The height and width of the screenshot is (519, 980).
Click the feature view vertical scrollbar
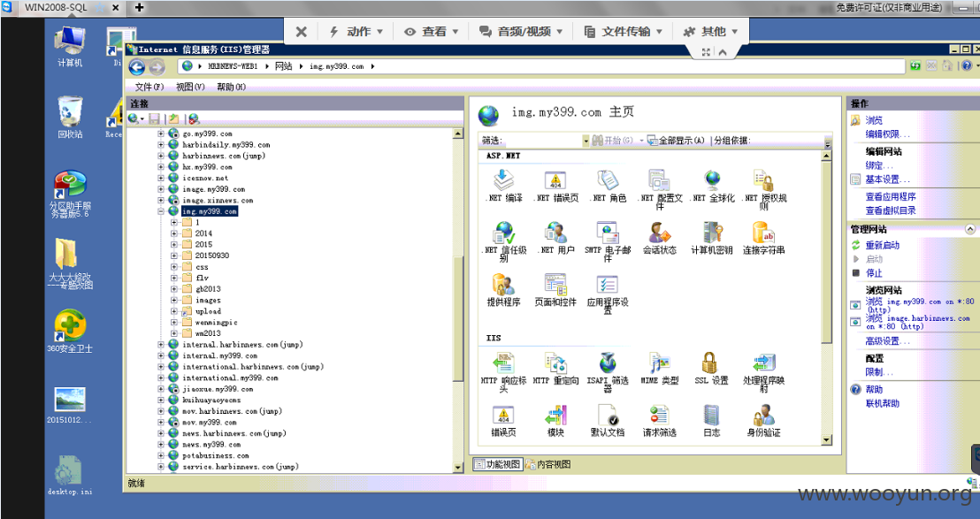pos(827,299)
